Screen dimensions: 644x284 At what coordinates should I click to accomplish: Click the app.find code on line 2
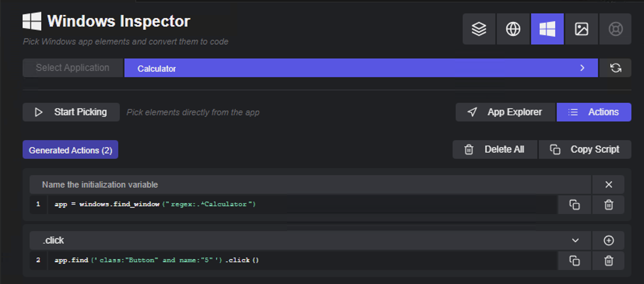(x=157, y=260)
